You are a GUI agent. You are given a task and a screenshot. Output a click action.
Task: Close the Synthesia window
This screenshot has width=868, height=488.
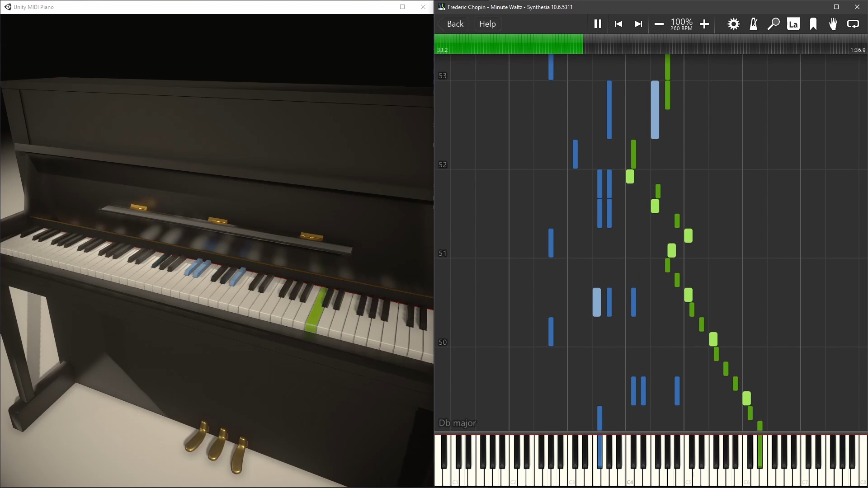[857, 7]
